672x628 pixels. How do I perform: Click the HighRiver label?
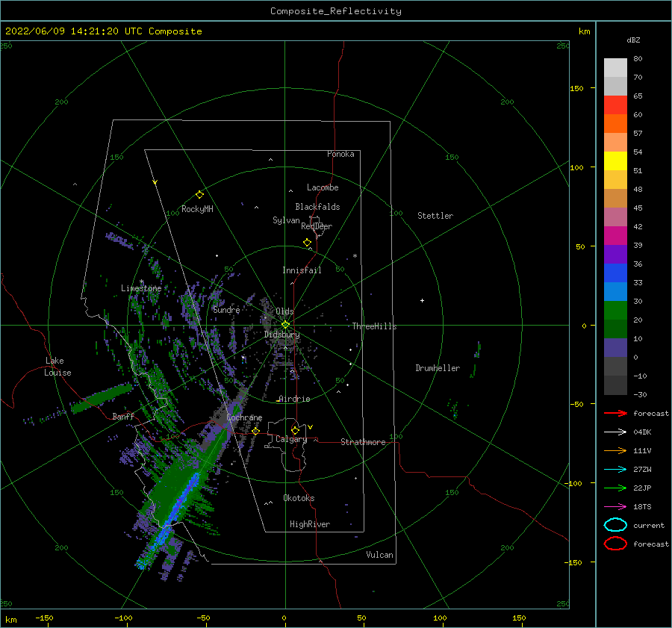309,524
